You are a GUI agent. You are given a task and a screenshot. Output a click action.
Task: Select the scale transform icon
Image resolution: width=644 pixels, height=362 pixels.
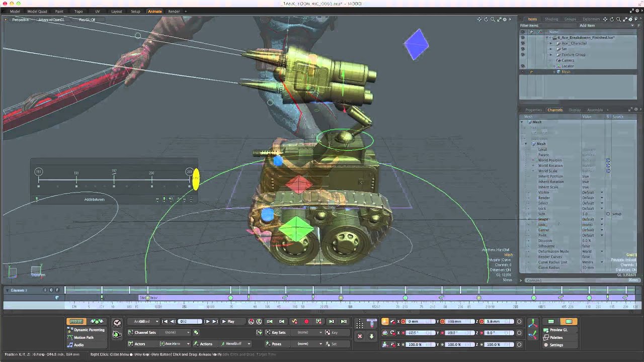tap(385, 344)
